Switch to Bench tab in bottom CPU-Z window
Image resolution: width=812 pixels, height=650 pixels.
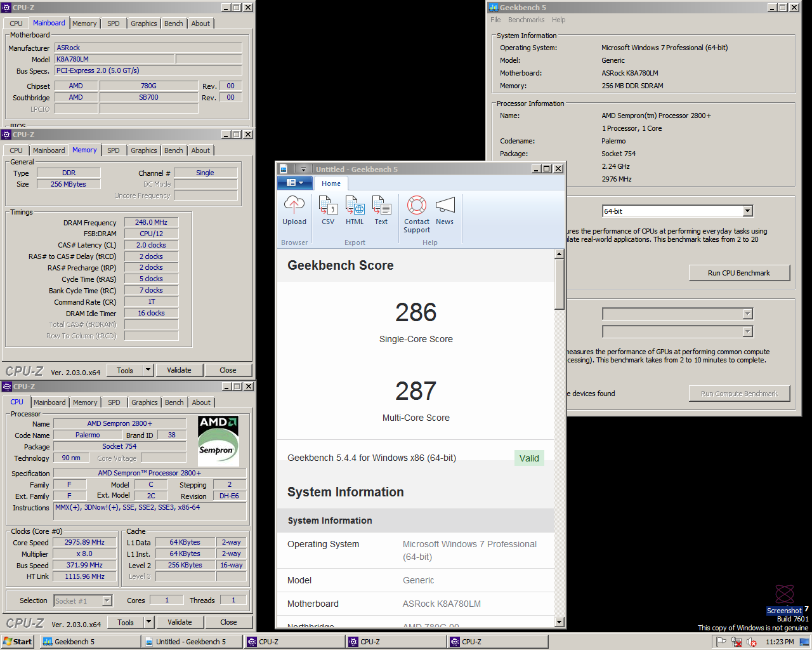click(x=174, y=402)
